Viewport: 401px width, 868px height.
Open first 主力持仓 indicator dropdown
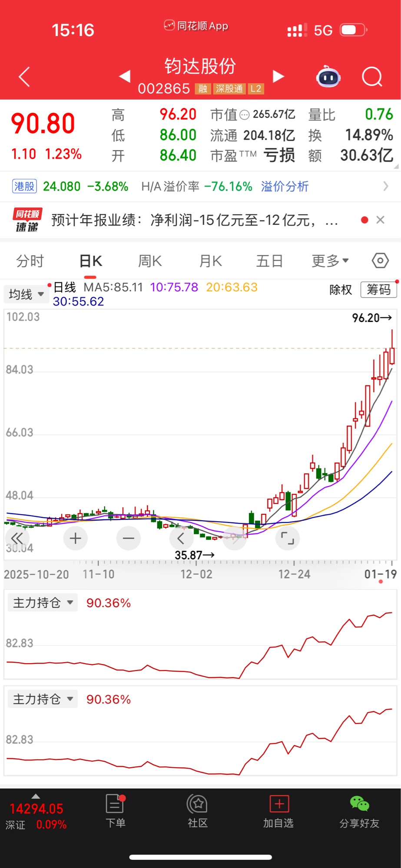[x=43, y=603]
